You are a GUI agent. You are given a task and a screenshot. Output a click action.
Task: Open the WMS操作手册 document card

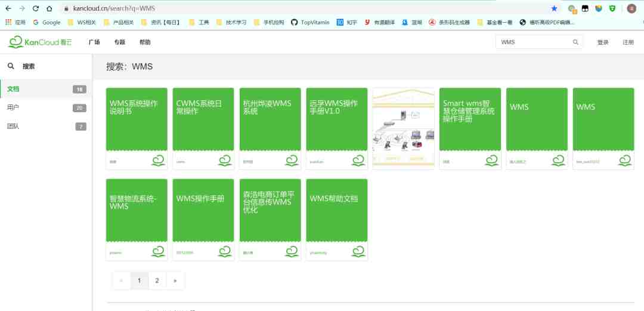[x=203, y=219]
